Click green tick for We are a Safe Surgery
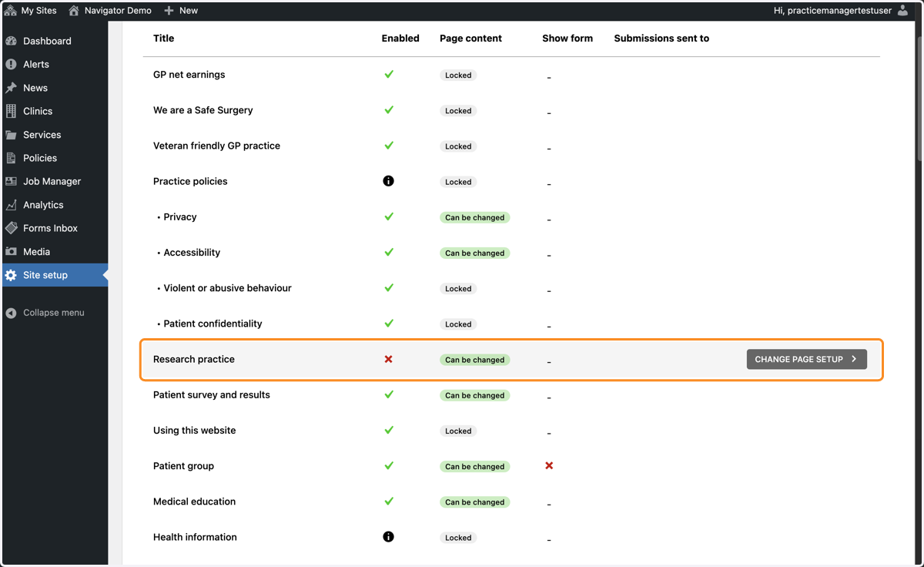The width and height of the screenshot is (924, 567). (x=389, y=110)
